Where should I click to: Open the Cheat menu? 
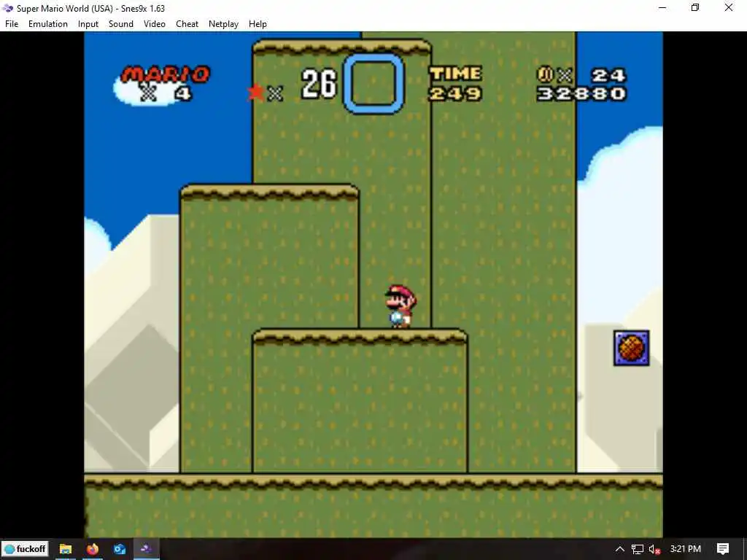pos(187,24)
